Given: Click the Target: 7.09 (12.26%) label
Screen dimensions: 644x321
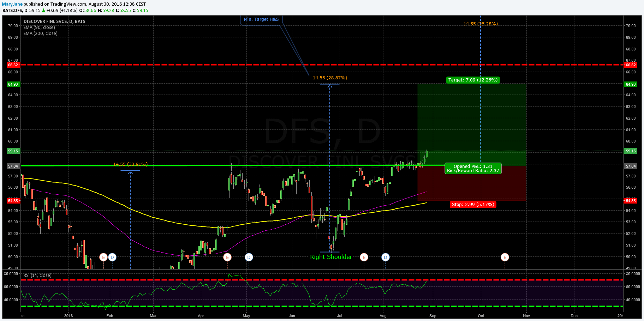Looking at the screenshot, I should pyautogui.click(x=473, y=80).
